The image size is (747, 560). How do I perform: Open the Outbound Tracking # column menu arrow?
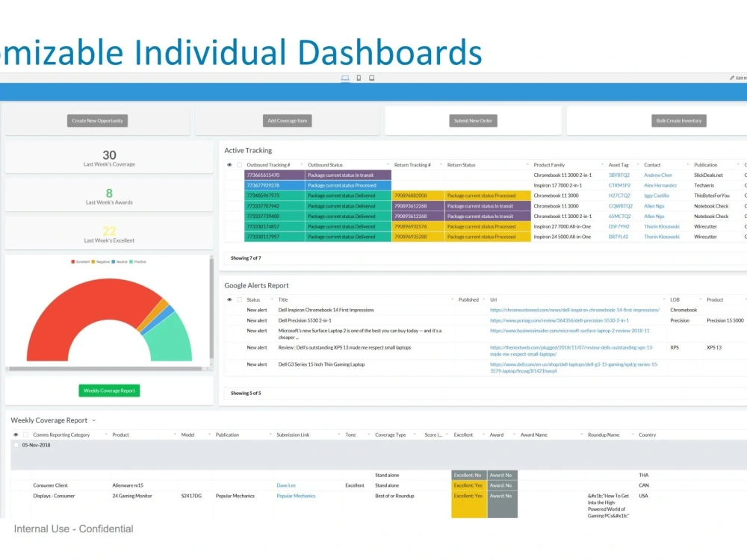[x=301, y=165]
